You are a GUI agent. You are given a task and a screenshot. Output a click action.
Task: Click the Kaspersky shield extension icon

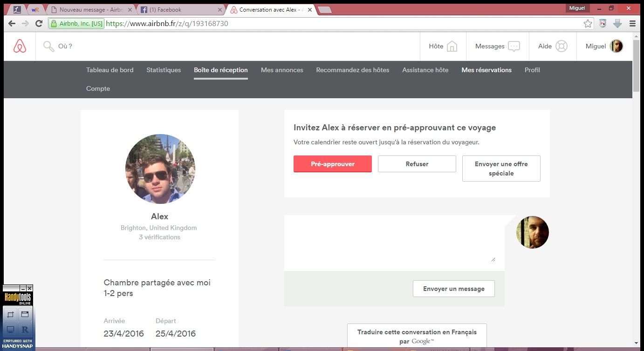[603, 23]
